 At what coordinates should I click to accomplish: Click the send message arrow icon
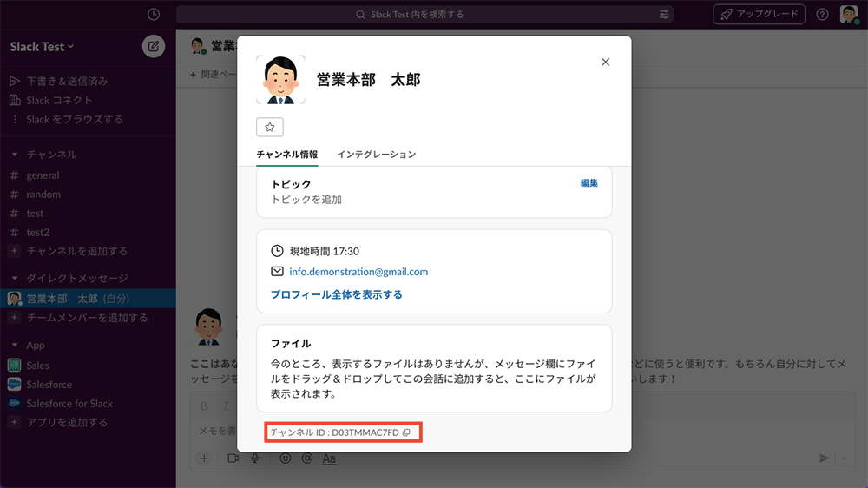pos(824,458)
